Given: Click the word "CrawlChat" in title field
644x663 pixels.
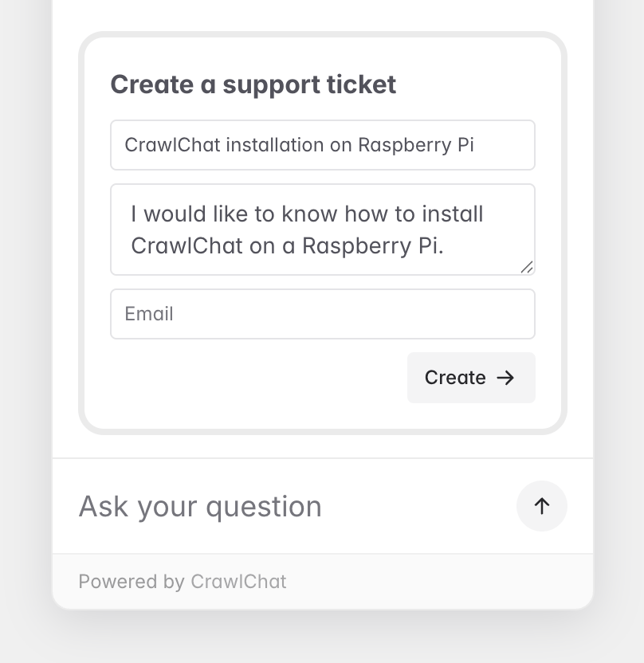Looking at the screenshot, I should [x=172, y=145].
